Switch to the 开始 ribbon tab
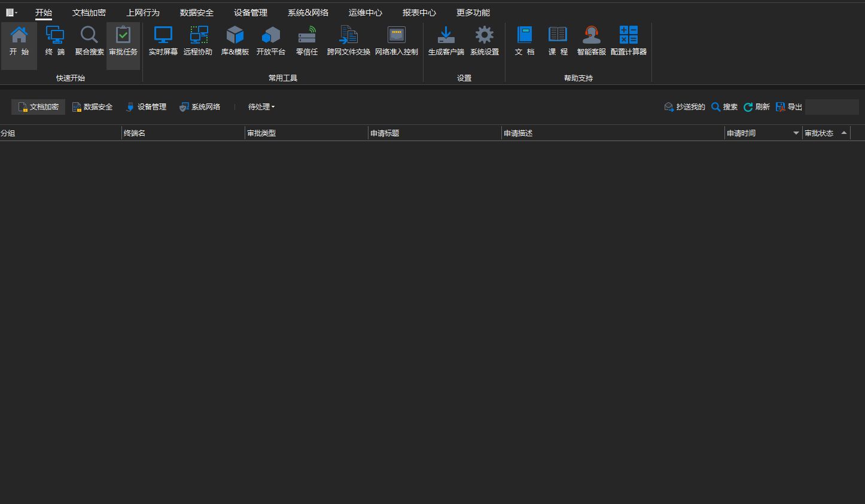 [44, 13]
